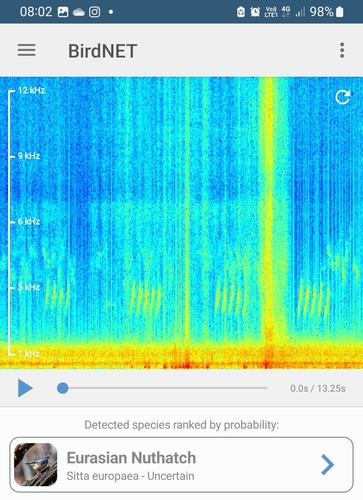Image resolution: width=363 pixels, height=500 pixels.
Task: Open the hamburger navigation menu
Action: (x=27, y=50)
